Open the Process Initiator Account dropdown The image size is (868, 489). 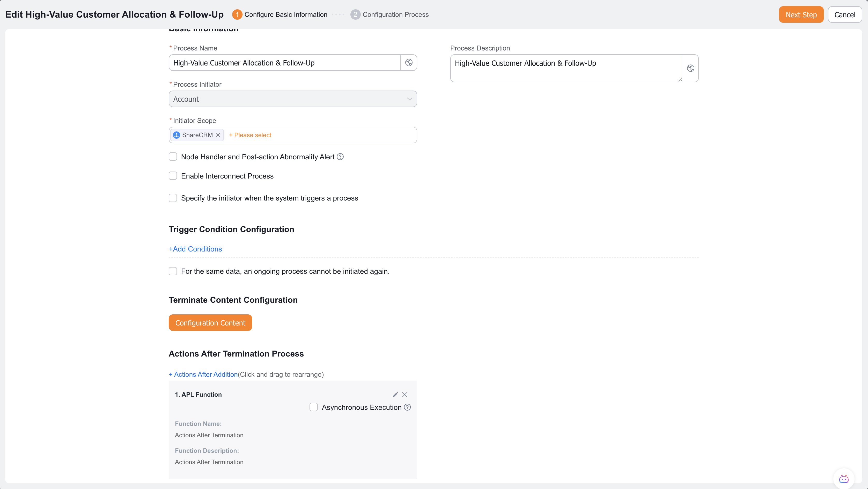(x=293, y=99)
